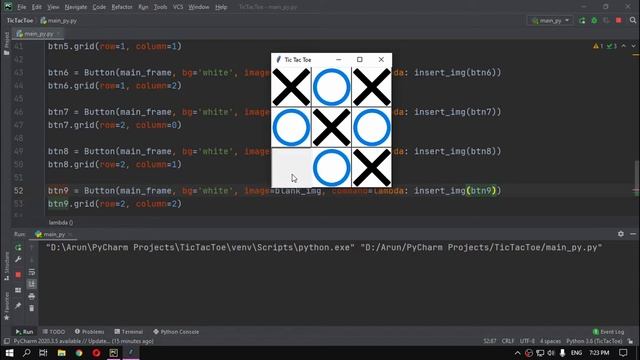Open the Run panel wrench settings
The height and width of the screenshot is (360, 640).
pos(18,260)
